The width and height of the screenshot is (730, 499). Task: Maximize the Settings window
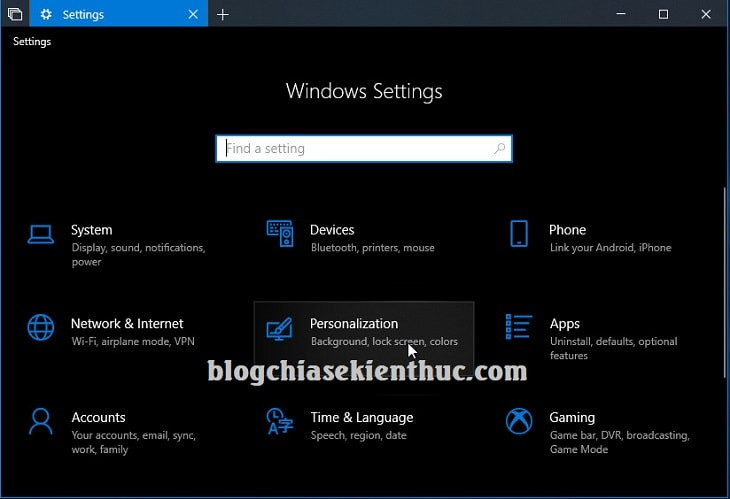663,14
